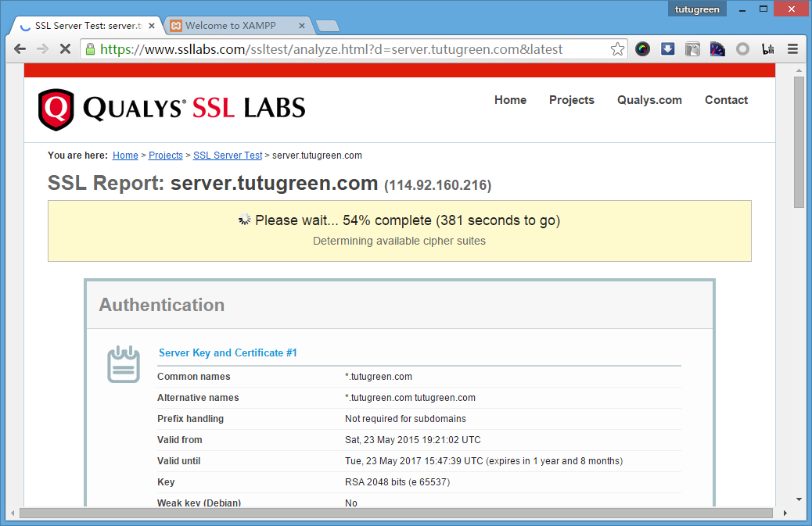The height and width of the screenshot is (526, 812).
Task: Follow the Home breadcrumb link
Action: pos(125,156)
